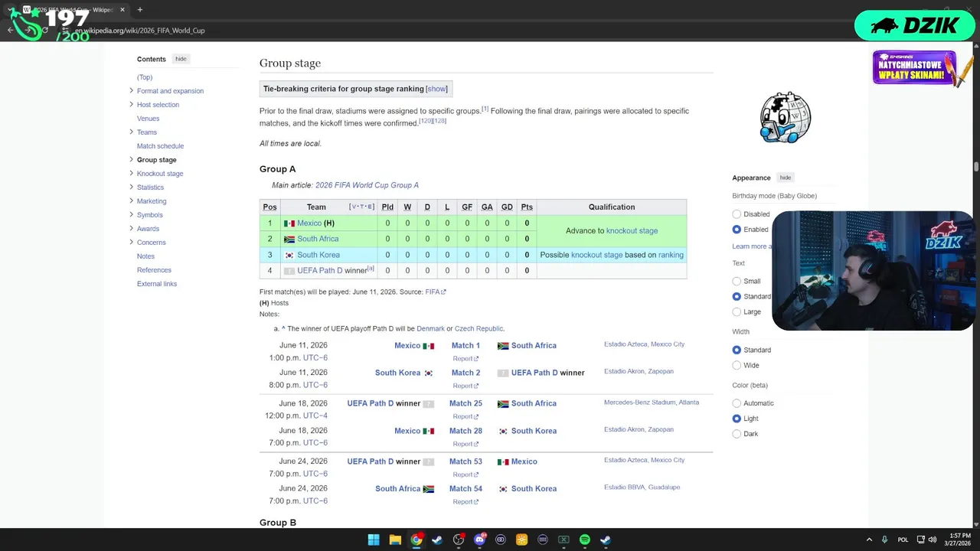Go to External links in Contents

(x=157, y=284)
